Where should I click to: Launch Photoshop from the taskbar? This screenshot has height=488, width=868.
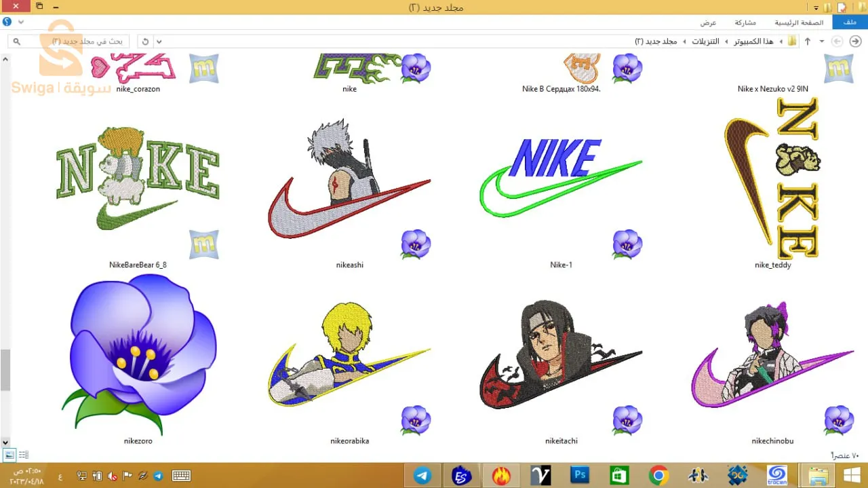click(580, 476)
